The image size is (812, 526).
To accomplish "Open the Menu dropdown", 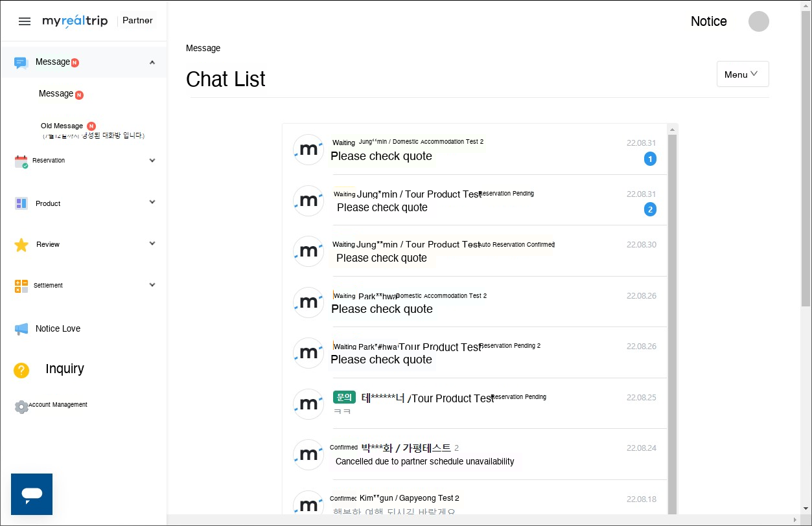I will tap(743, 74).
